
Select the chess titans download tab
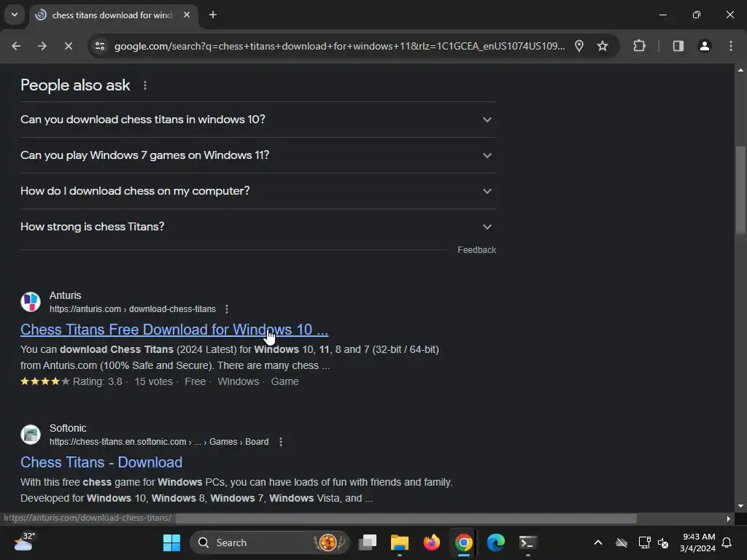pyautogui.click(x=112, y=15)
